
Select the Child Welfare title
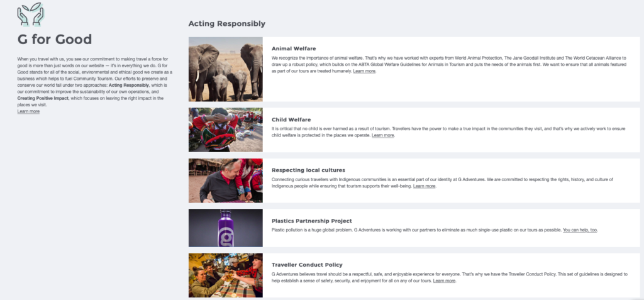[291, 119]
